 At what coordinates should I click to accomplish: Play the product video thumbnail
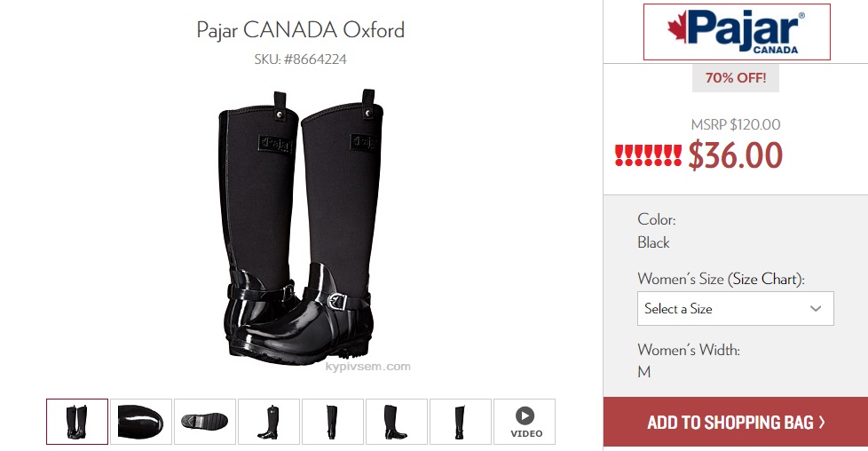point(525,422)
